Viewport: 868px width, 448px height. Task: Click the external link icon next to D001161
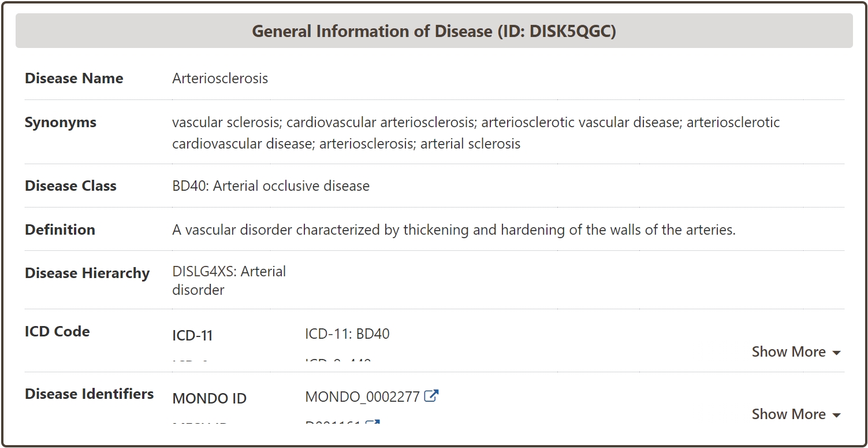[373, 423]
